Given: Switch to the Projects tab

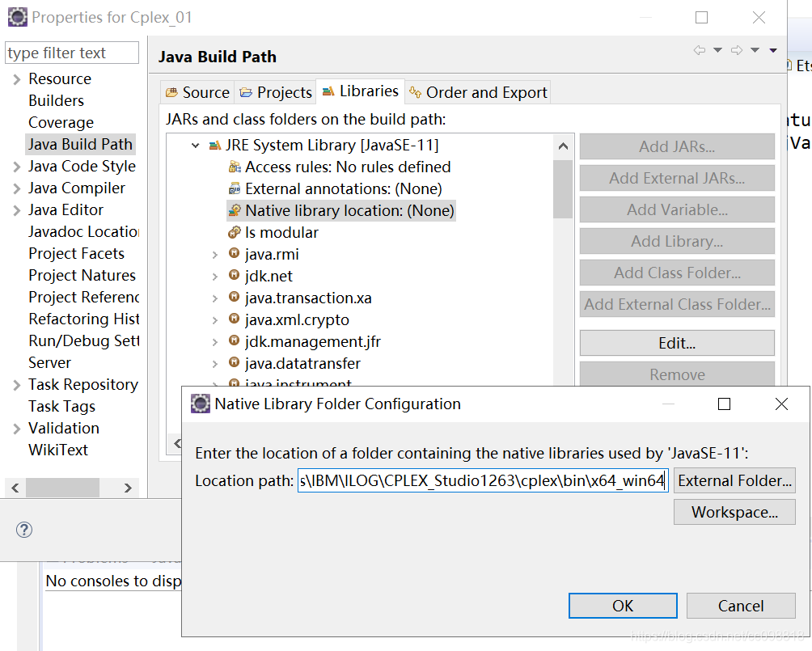Looking at the screenshot, I should pos(276,92).
